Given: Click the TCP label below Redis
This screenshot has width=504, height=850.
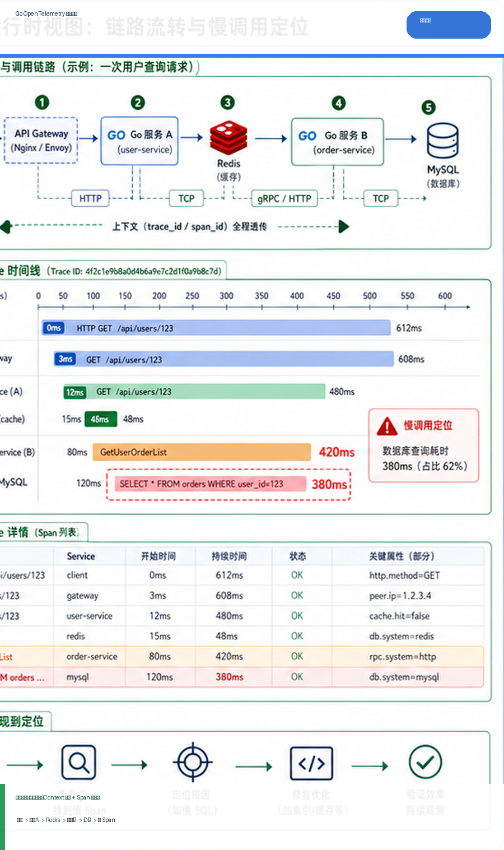Looking at the screenshot, I should pyautogui.click(x=186, y=198).
